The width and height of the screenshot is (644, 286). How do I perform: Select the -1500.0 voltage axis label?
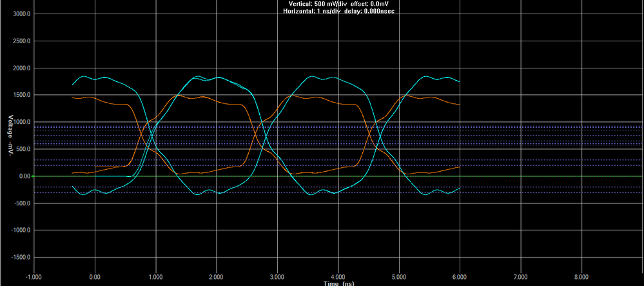tap(22, 257)
